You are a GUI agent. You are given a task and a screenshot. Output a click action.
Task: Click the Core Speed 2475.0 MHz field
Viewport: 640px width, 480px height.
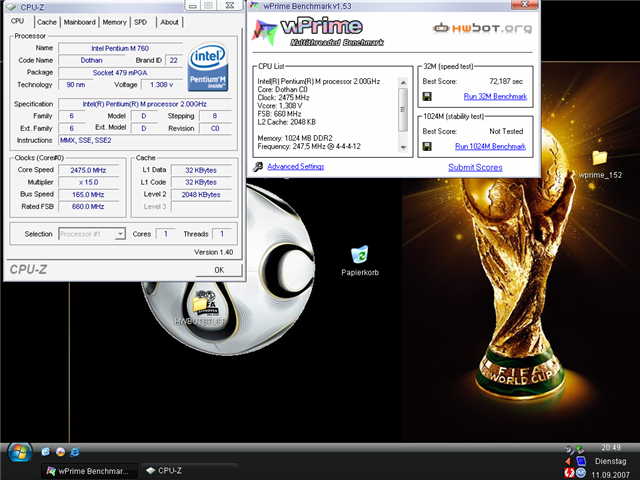coord(89,170)
